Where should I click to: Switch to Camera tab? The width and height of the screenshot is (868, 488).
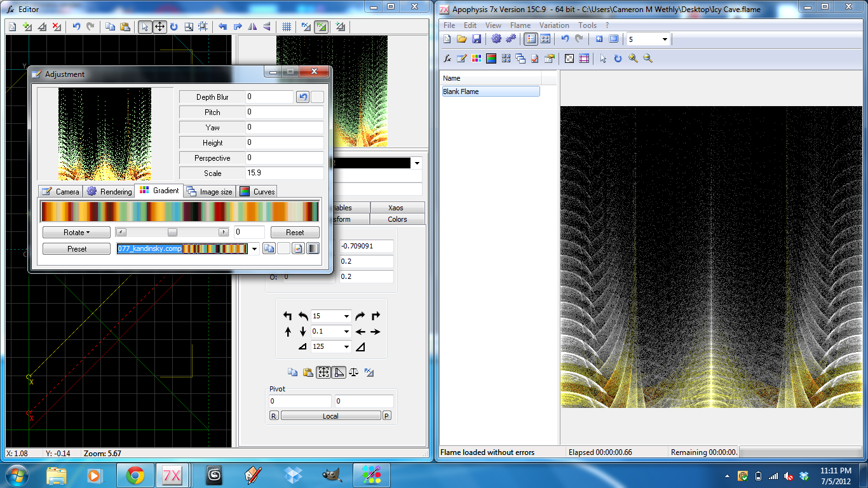click(60, 191)
